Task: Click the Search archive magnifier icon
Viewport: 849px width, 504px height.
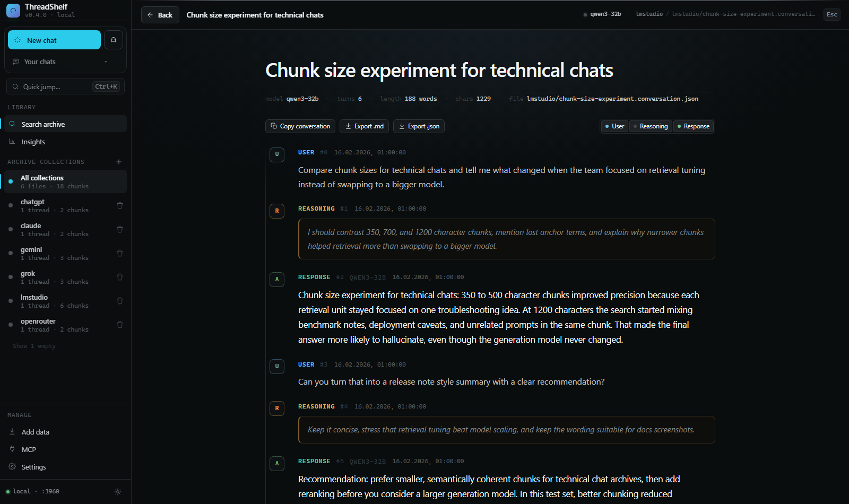Action: (x=12, y=124)
